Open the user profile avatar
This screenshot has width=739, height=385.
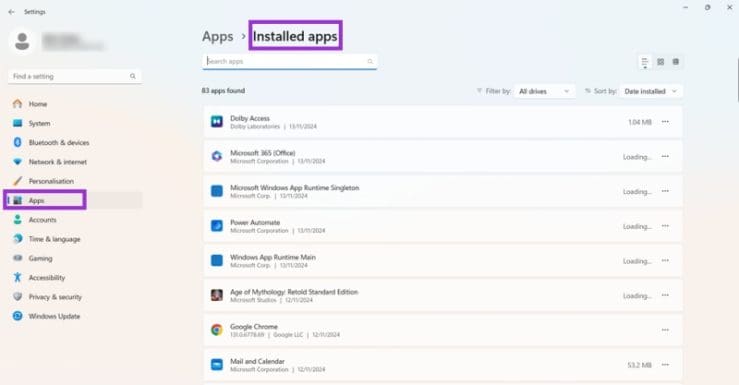pyautogui.click(x=22, y=41)
